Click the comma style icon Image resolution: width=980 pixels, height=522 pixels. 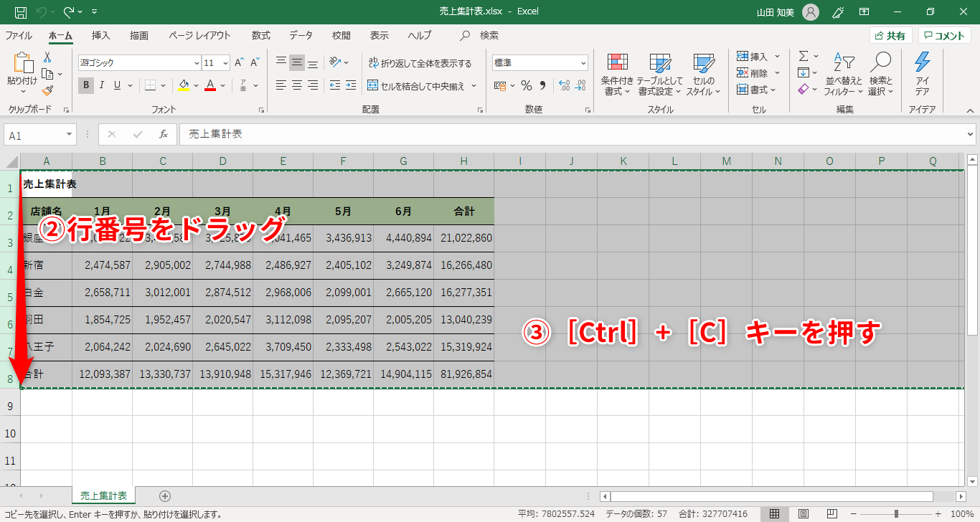tap(542, 85)
